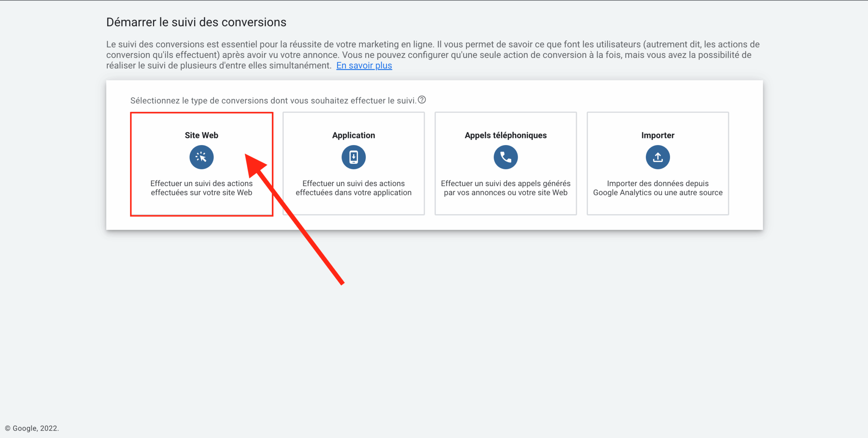Select the 'Importer' card title
Image resolution: width=868 pixels, height=438 pixels.
tap(657, 135)
